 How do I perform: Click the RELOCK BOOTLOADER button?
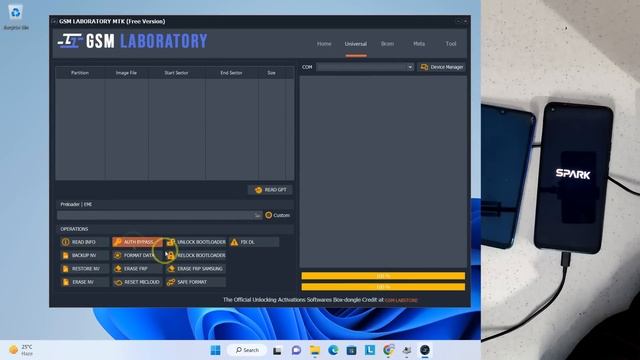tap(196, 256)
